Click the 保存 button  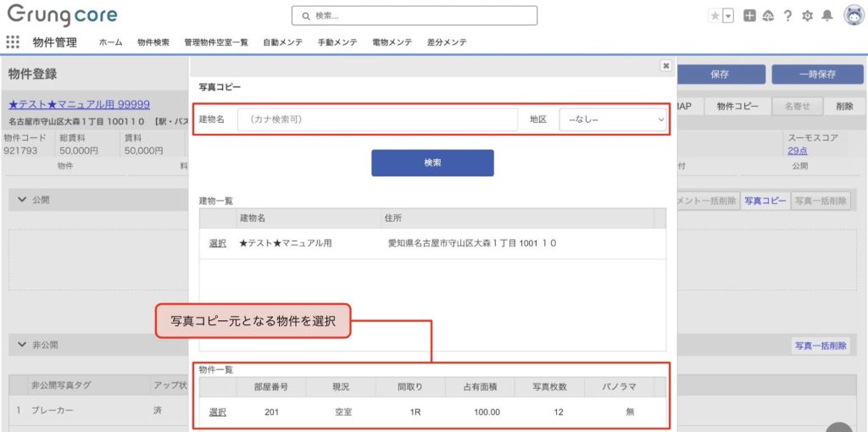(720, 75)
